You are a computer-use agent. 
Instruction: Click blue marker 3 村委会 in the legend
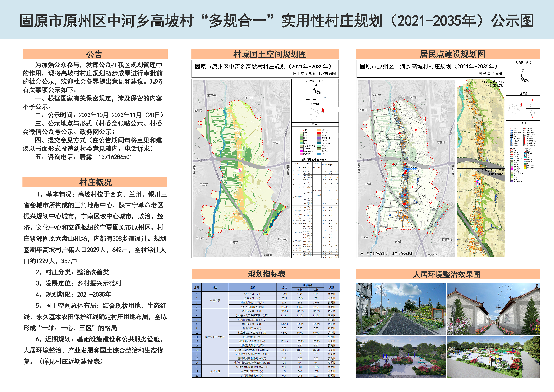512,135
